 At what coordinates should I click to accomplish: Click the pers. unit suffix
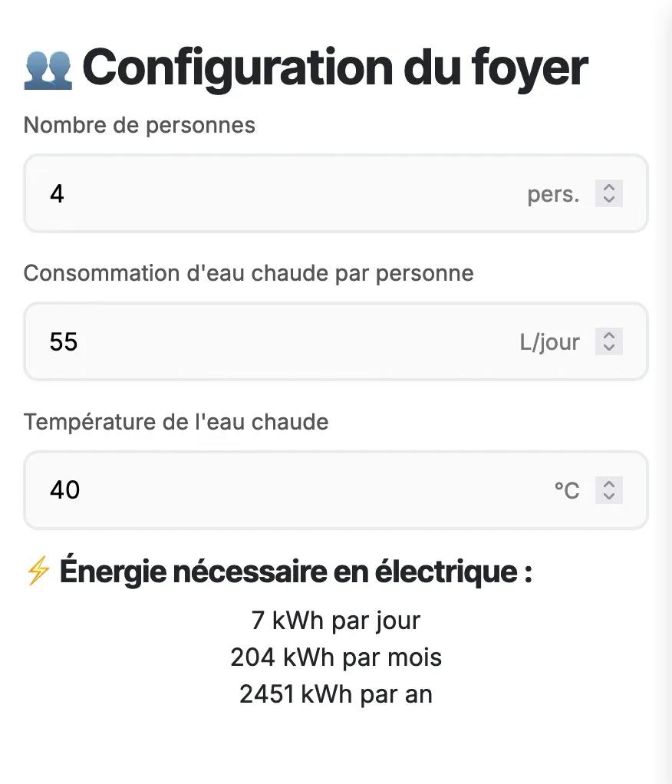553,195
